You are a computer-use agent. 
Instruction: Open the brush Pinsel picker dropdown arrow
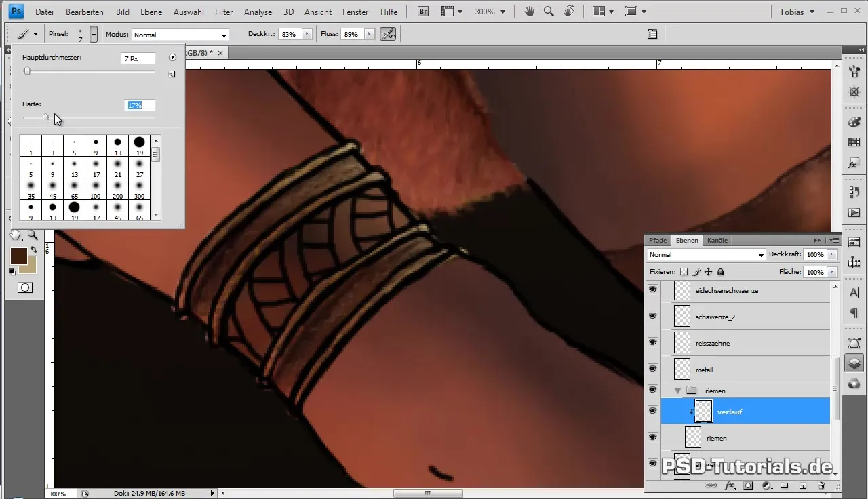[x=94, y=34]
